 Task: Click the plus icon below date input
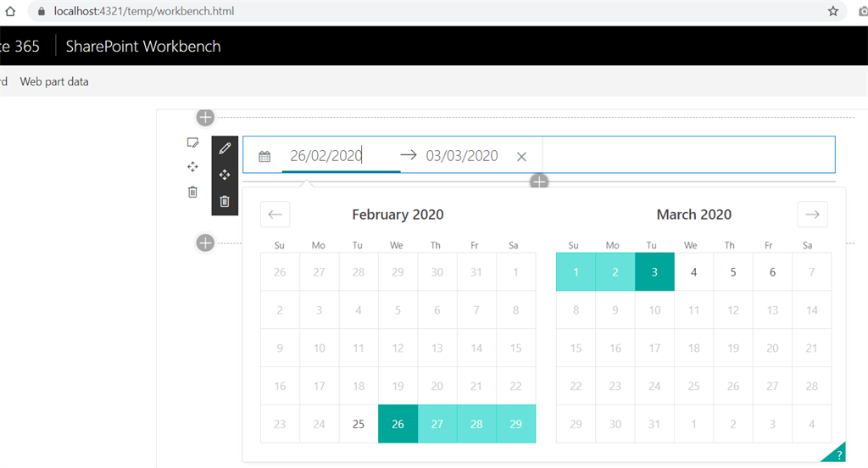[539, 181]
